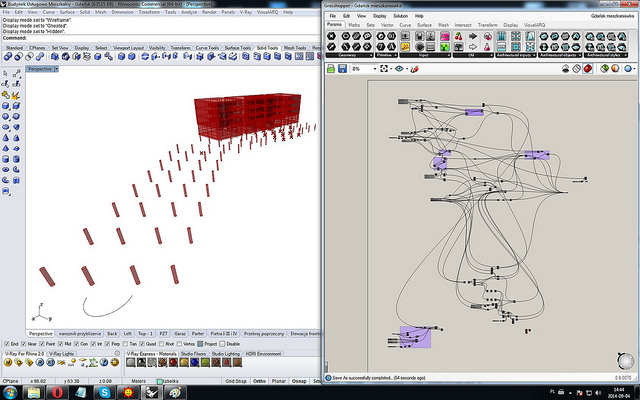Click the first V-Ray for Rhino toolbar icon

click(x=8, y=363)
